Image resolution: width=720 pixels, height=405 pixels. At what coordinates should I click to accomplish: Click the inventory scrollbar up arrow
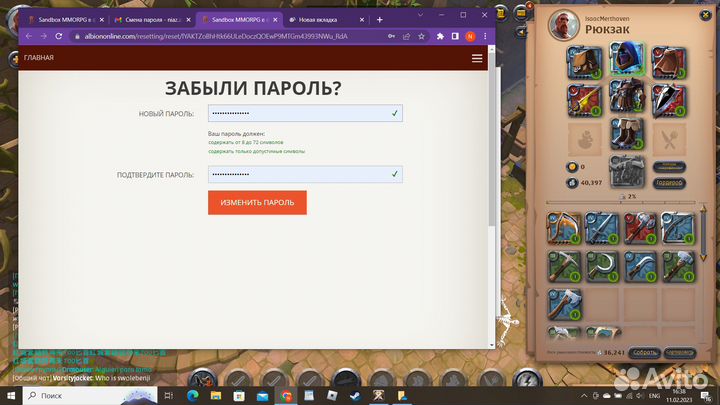[x=703, y=209]
